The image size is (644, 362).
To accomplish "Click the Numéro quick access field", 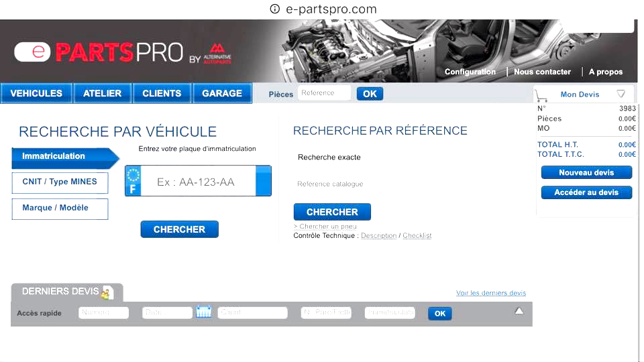I will pos(103,312).
